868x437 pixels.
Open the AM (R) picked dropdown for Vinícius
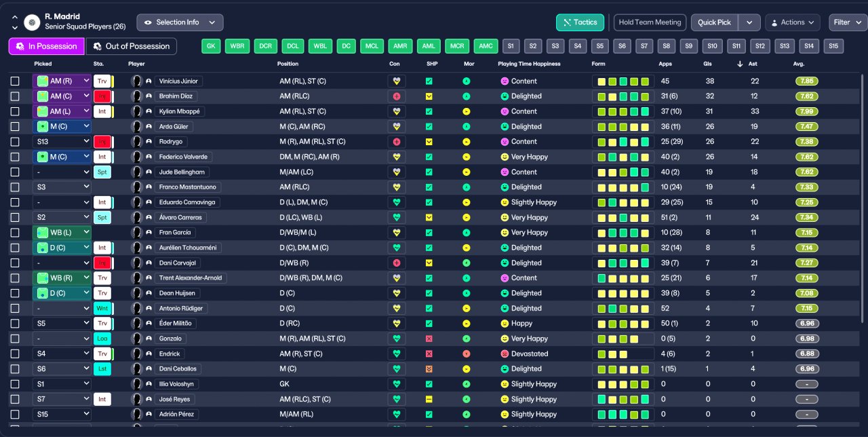click(62, 81)
